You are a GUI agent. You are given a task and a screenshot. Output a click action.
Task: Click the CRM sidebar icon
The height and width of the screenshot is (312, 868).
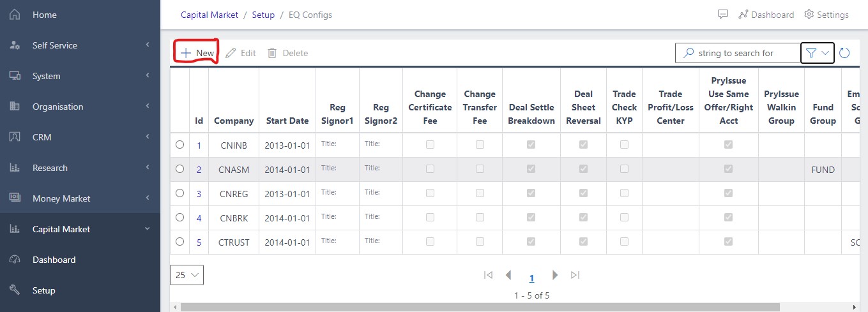coord(15,137)
